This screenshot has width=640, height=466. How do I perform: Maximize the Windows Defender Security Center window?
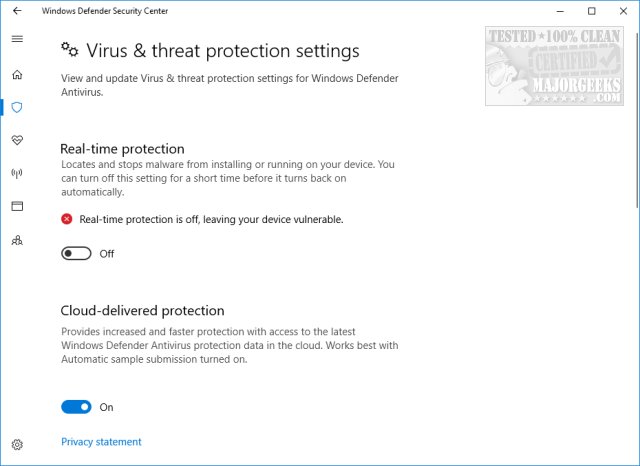[592, 11]
